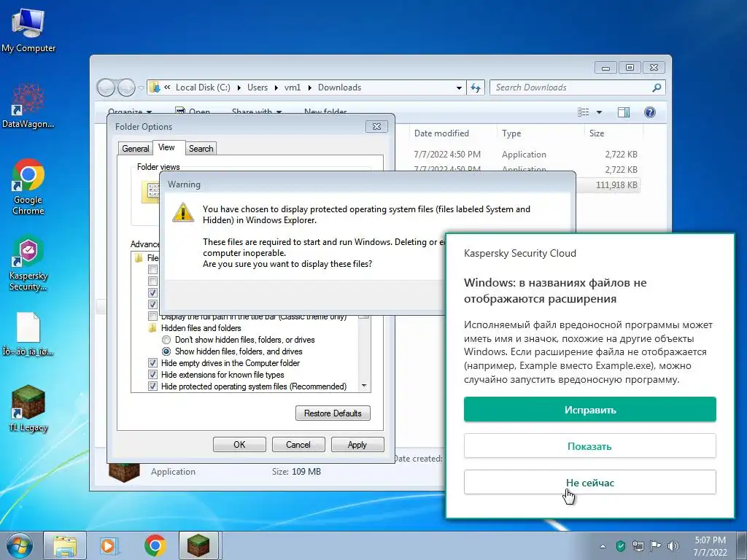Open the Action Center flag icon

655,545
